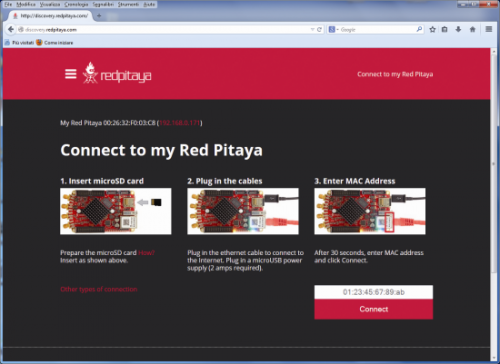Screen dimensions: 500x364
Task: Click the red Connect button
Action: point(373,309)
